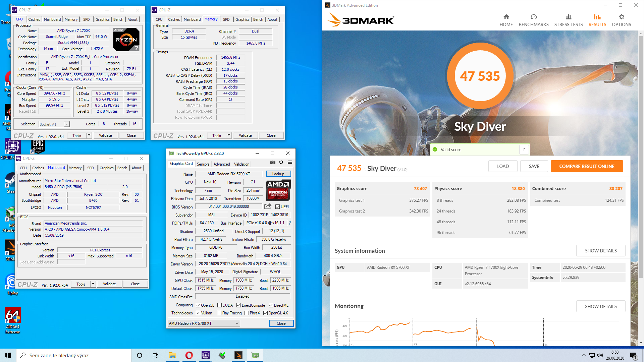Screen dimensions: 644x362
Task: Click the taskbar clock and date
Action: point(615,355)
